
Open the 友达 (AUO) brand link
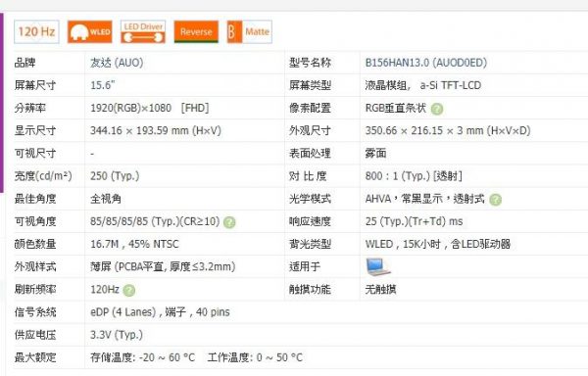[x=117, y=63]
